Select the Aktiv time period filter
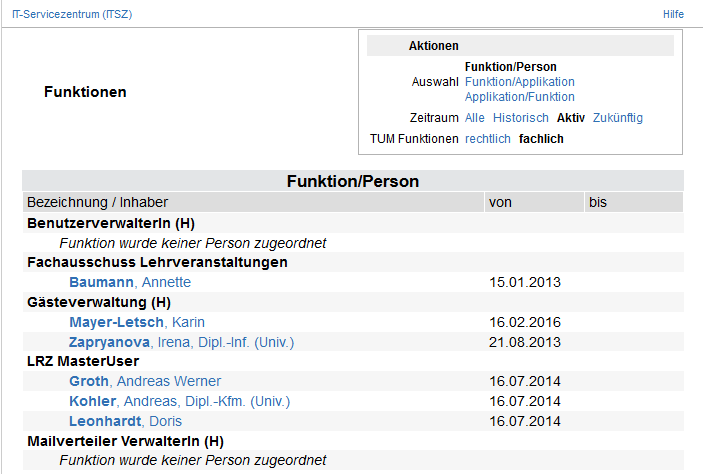Image resolution: width=703 pixels, height=474 pixels. (x=571, y=118)
